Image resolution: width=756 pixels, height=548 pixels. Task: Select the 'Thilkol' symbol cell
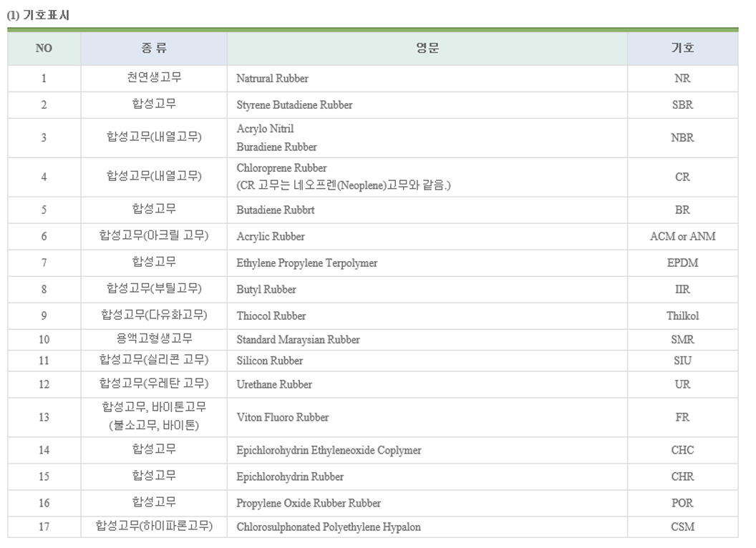tap(682, 315)
